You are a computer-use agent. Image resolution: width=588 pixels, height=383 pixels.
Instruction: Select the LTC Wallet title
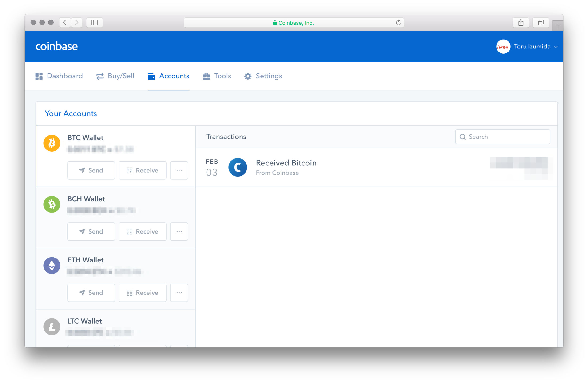pyautogui.click(x=84, y=321)
